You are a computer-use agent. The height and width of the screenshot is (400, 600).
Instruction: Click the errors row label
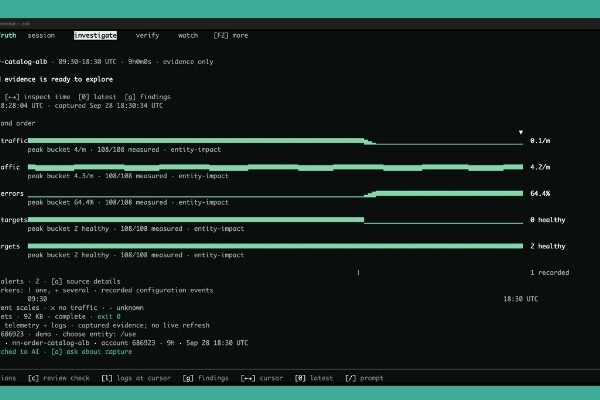coord(12,194)
